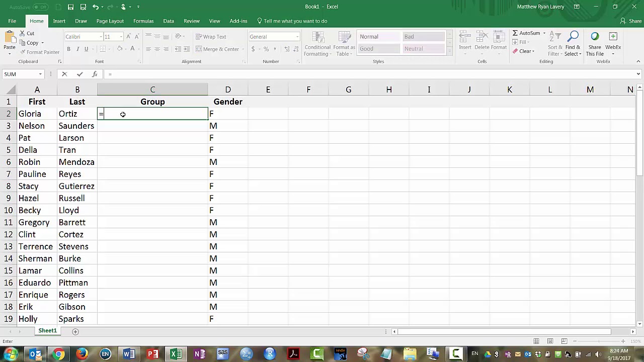Click the Tell me what you want to do box
Image resolution: width=644 pixels, height=362 pixels.
[292, 21]
